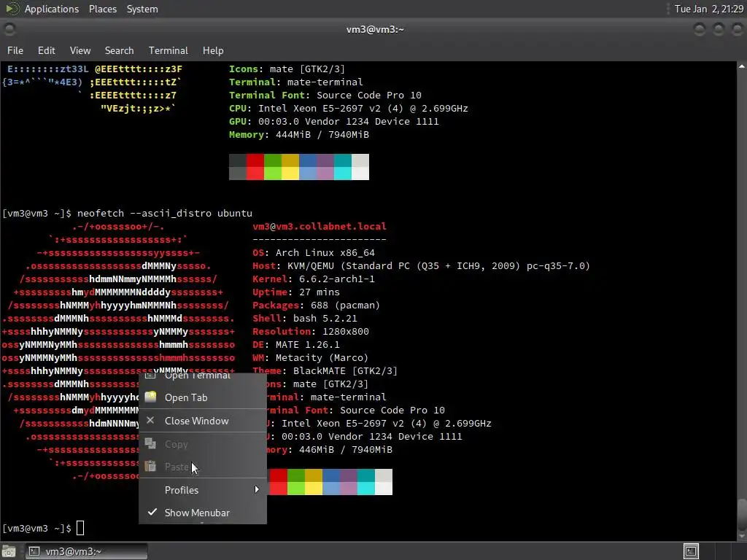Toggle the Show Menubar check item
This screenshot has height=560, width=747.
click(203, 513)
